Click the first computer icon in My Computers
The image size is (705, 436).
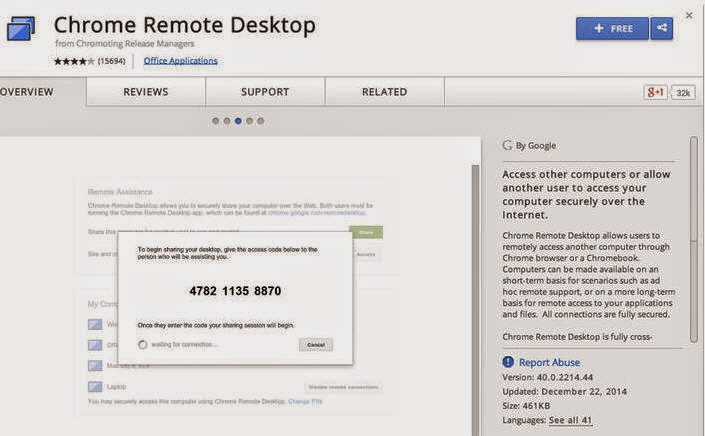click(95, 324)
